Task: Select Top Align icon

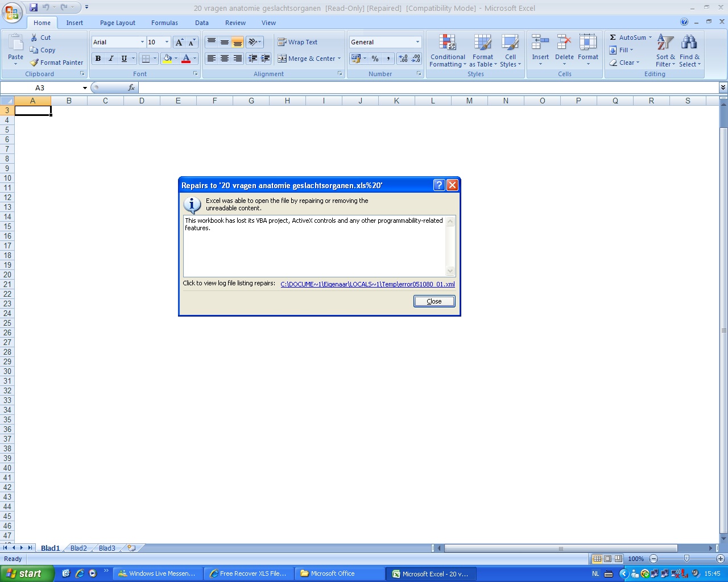Action: (x=212, y=42)
